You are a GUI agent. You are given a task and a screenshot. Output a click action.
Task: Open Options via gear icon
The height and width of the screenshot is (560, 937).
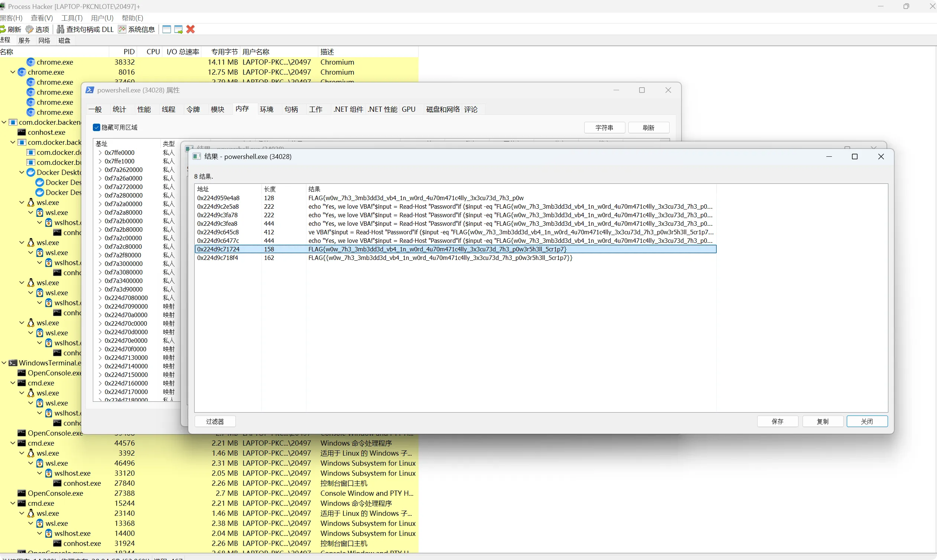click(29, 29)
